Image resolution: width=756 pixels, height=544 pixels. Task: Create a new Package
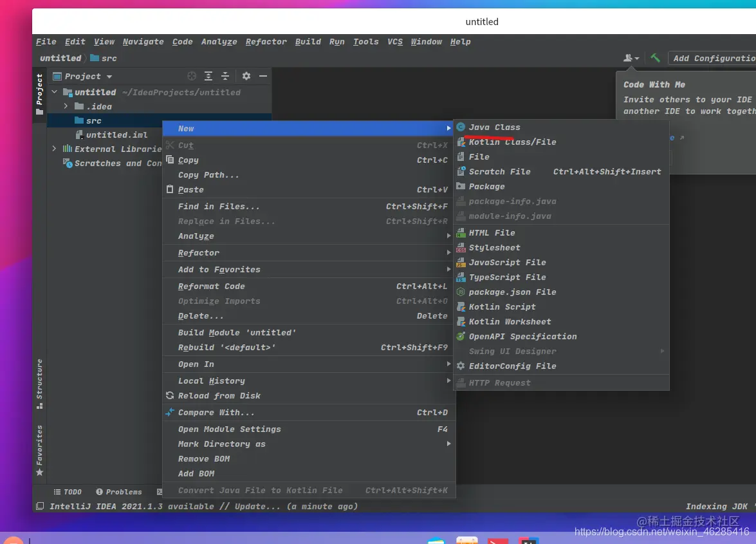561,187
